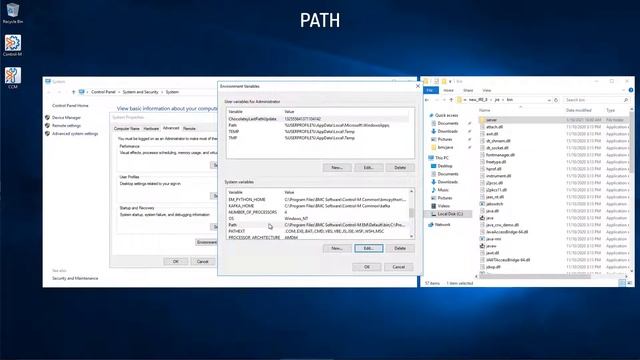
Task: Select This PC in navigation pane
Action: point(441,158)
